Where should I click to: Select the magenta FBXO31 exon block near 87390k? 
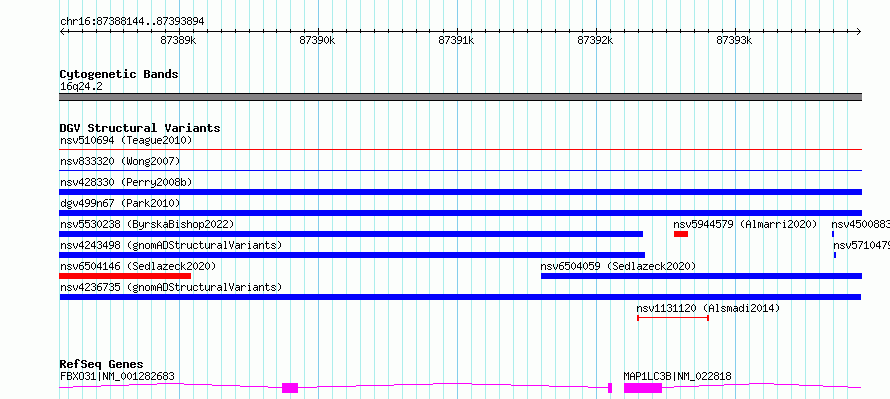290,388
